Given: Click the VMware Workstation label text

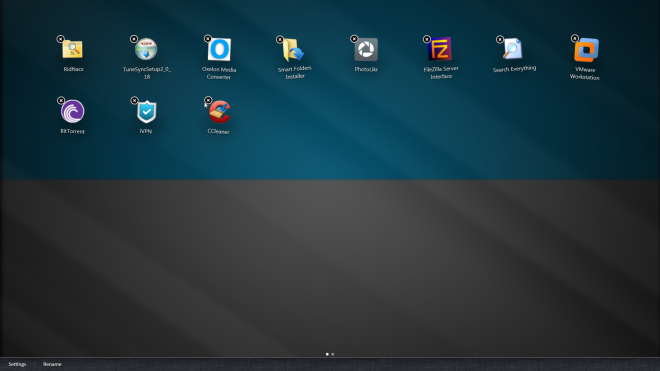Looking at the screenshot, I should click(x=584, y=73).
